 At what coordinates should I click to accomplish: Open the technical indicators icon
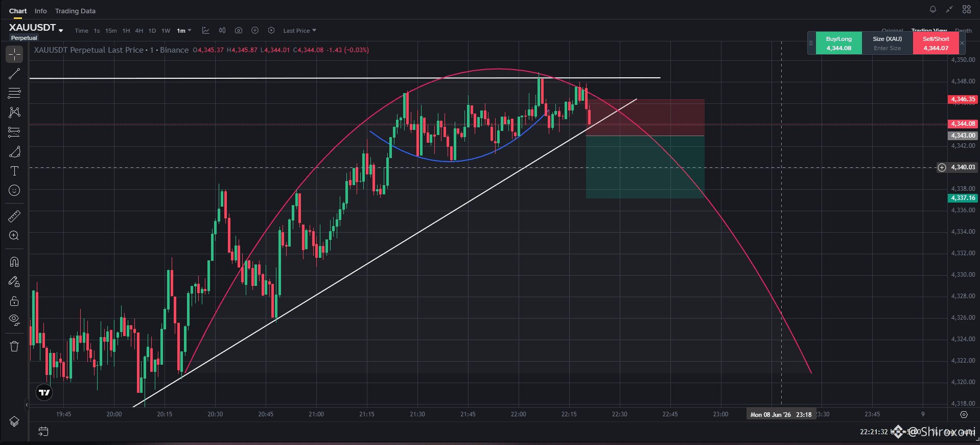[206, 31]
